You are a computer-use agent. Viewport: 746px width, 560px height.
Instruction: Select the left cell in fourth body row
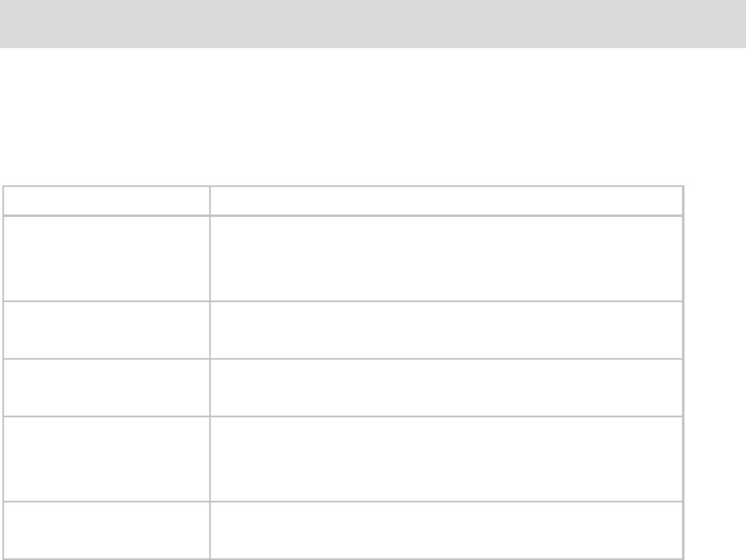107,459
